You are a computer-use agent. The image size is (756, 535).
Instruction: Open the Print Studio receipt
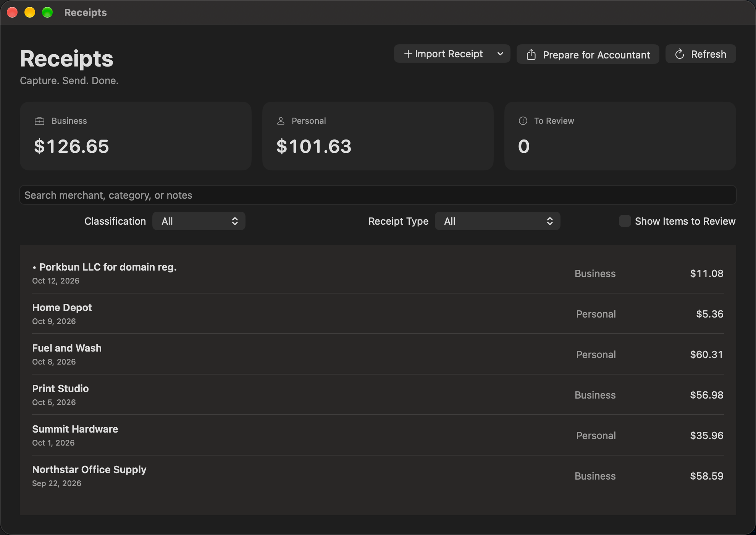[378, 395]
